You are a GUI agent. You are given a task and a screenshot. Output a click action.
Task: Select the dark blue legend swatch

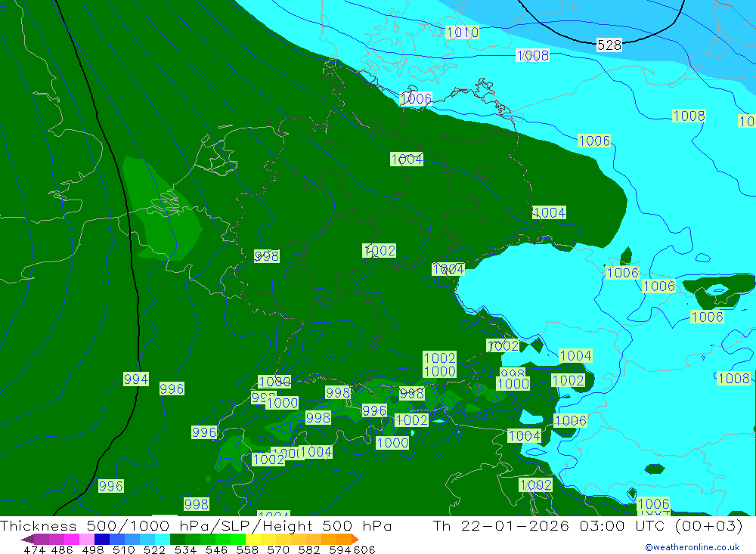coord(102,539)
